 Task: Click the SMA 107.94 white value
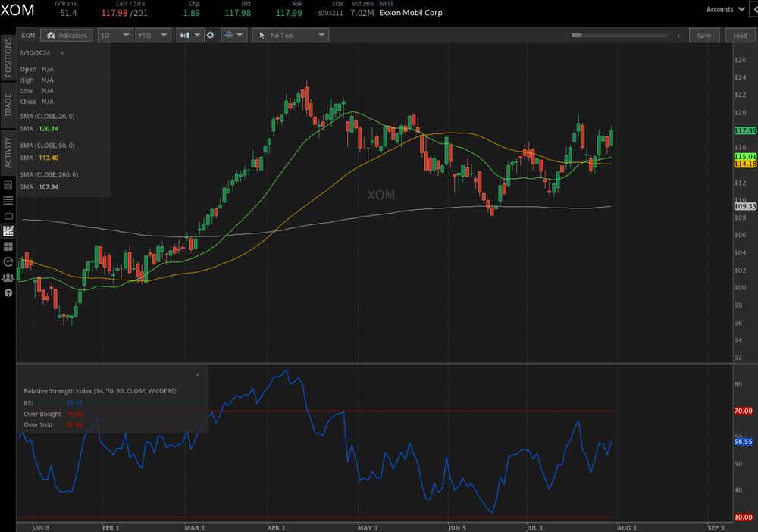pyautogui.click(x=49, y=187)
